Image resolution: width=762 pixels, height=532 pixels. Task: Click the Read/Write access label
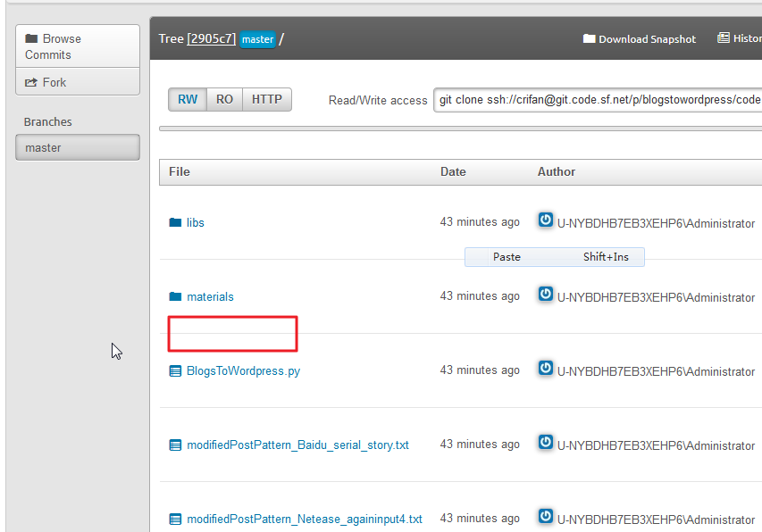point(378,101)
